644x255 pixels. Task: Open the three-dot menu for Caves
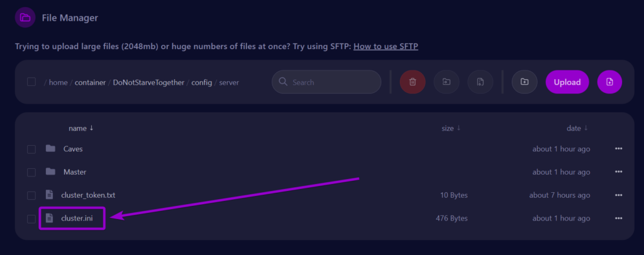coord(618,149)
